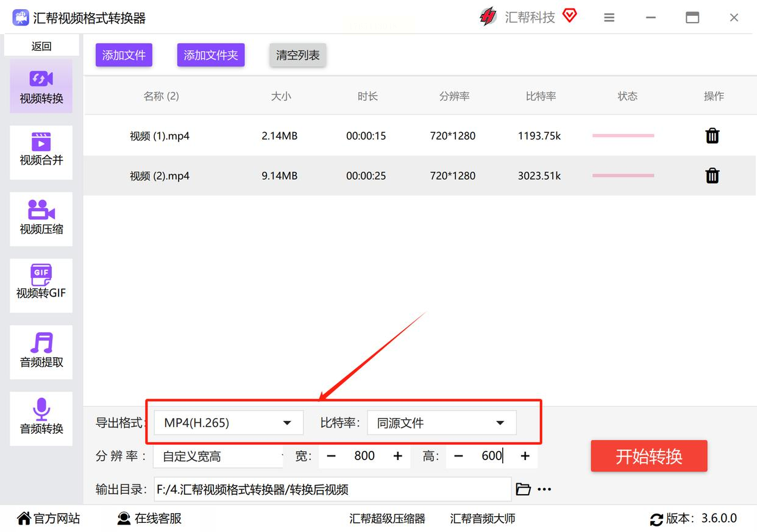Click the progress bar of 视频 (1).mp4

623,136
